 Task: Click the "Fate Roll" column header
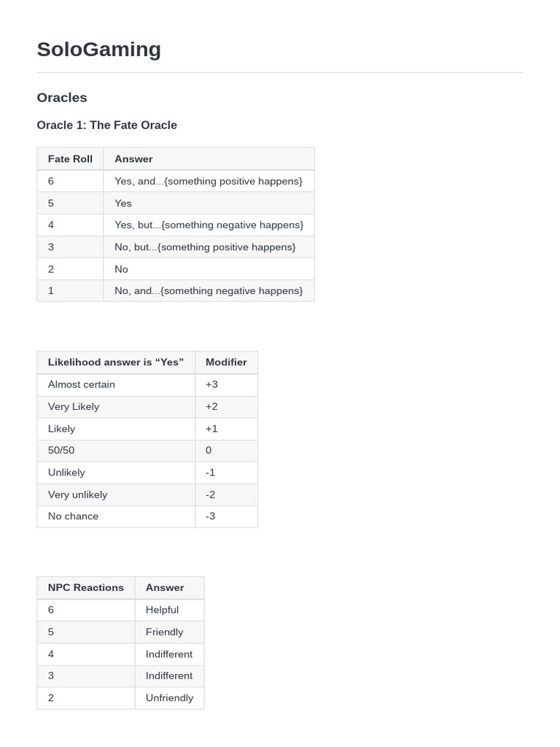(70, 159)
